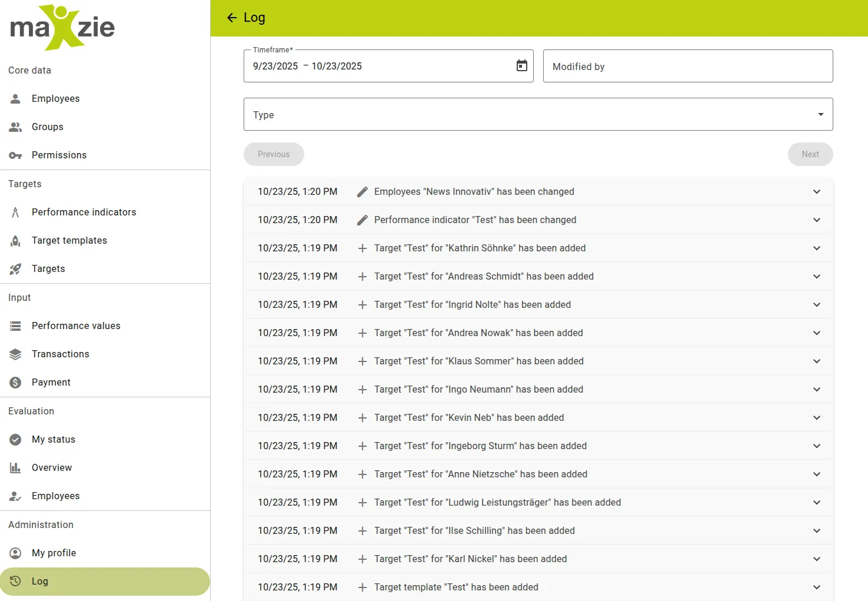Click the Permissions key icon
Viewport: 868px width, 601px height.
15,155
